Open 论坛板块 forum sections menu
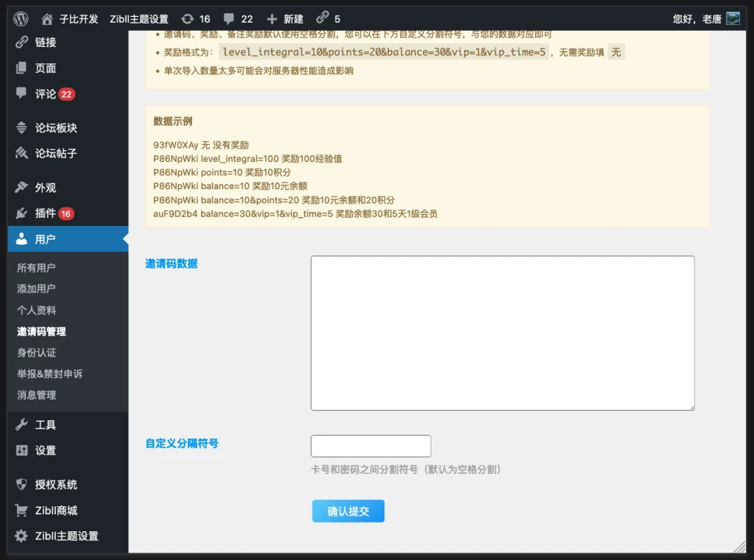Screen dimensions: 754x560 pos(55,128)
